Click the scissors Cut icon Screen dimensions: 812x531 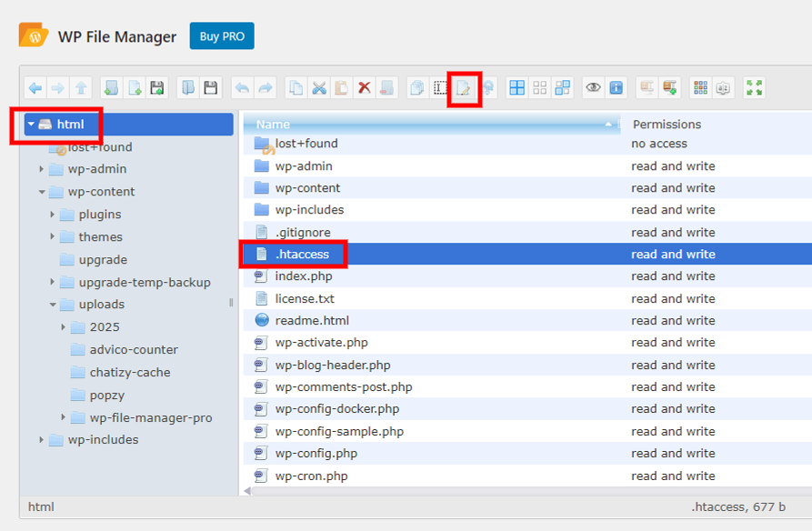319,88
